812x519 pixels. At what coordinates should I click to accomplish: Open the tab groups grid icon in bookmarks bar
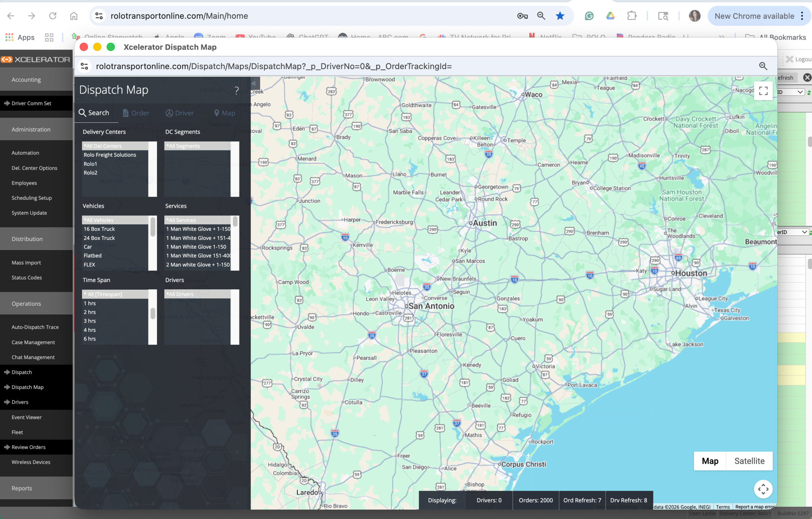coord(49,37)
